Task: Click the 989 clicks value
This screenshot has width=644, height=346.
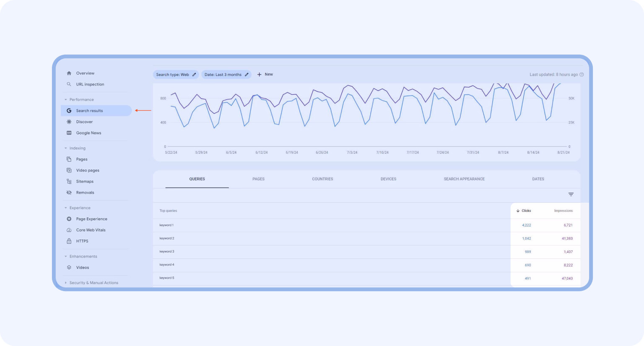Action: click(x=528, y=252)
